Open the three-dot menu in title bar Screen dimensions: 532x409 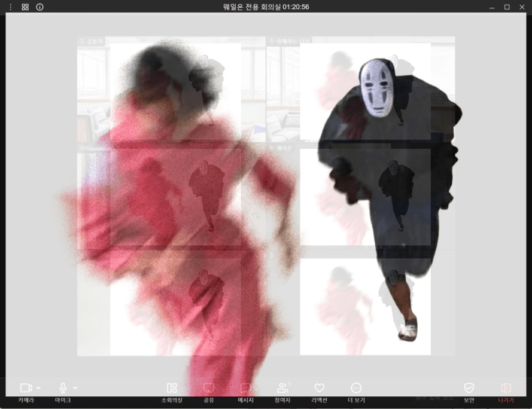point(11,7)
